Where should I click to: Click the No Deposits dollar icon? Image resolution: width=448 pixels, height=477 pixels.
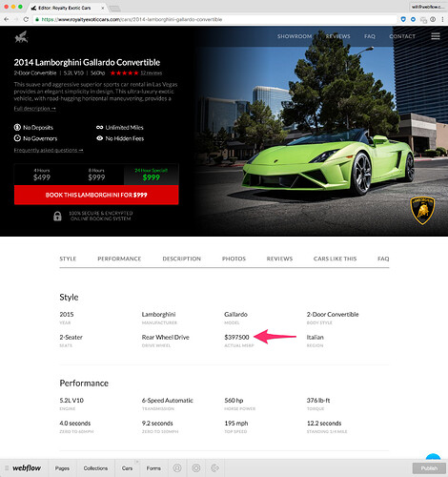[17, 127]
